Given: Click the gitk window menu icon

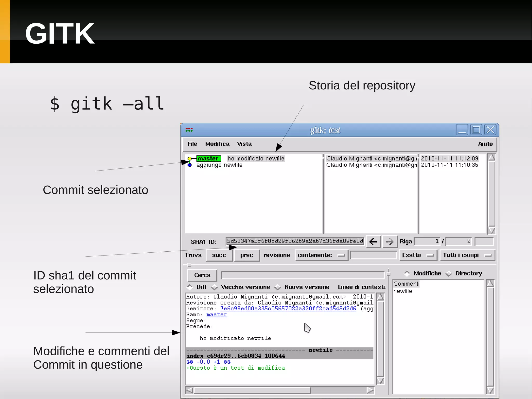Looking at the screenshot, I should click(189, 130).
